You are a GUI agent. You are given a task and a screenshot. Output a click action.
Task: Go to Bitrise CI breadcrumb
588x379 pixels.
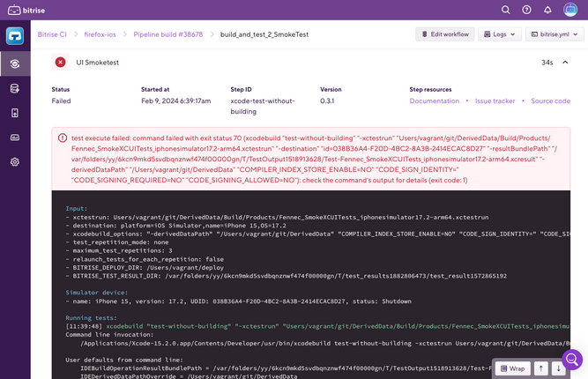coord(52,34)
